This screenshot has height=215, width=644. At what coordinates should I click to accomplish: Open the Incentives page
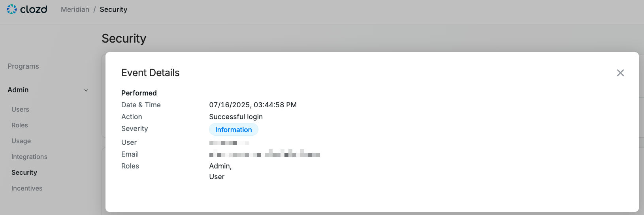click(x=27, y=188)
